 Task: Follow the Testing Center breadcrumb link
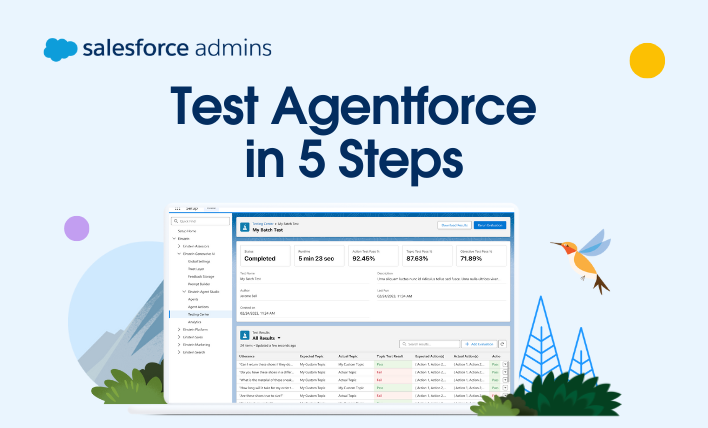pyautogui.click(x=263, y=224)
